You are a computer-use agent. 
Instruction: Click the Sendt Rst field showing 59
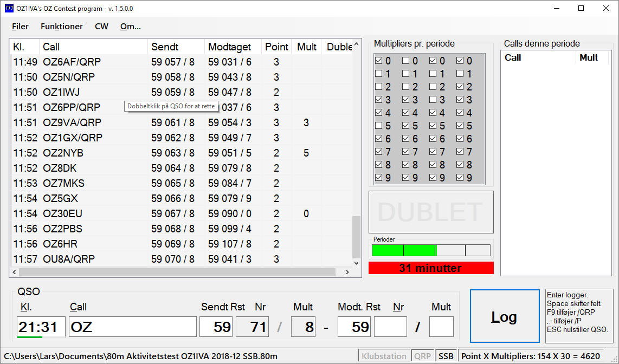[216, 327]
